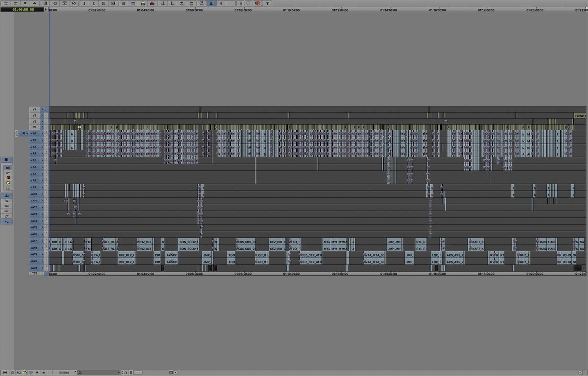Toggle the V1 track selector
Screen dimensions: 588x376
[35, 127]
